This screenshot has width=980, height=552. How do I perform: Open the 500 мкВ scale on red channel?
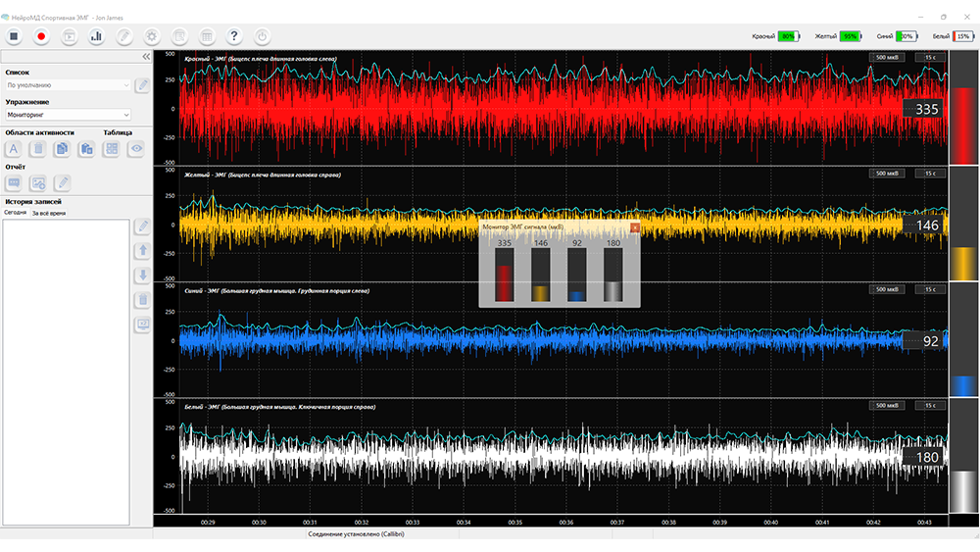click(887, 58)
